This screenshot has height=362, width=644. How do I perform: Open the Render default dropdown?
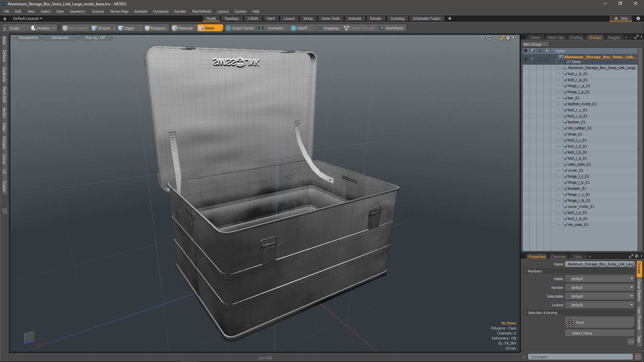pos(599,288)
